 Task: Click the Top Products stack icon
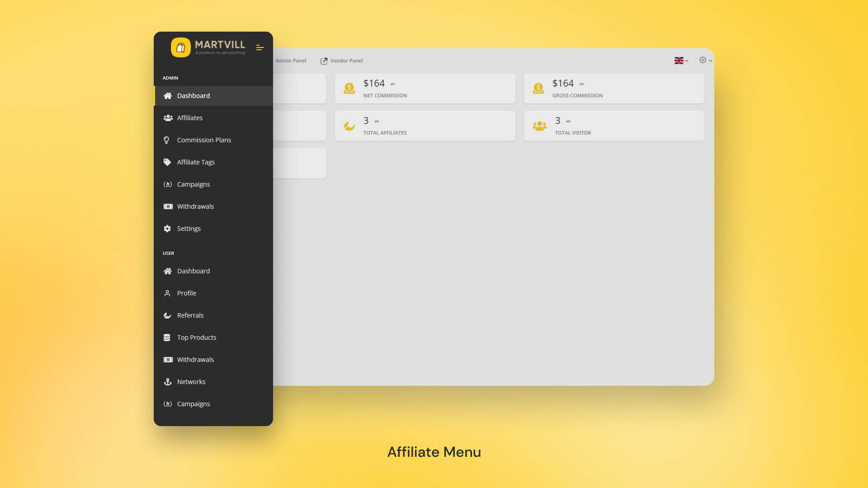click(x=168, y=338)
